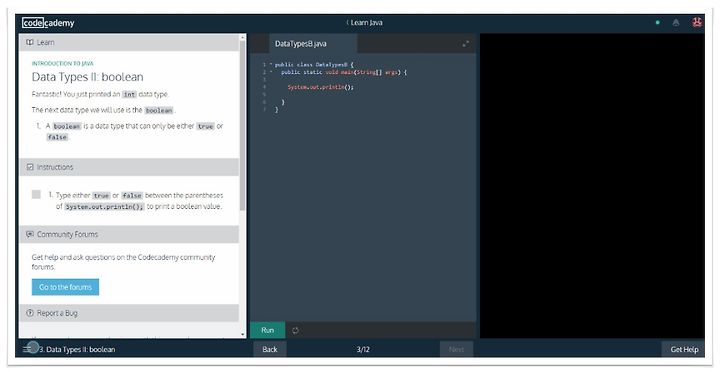Click the Codecademy logo

48,23
